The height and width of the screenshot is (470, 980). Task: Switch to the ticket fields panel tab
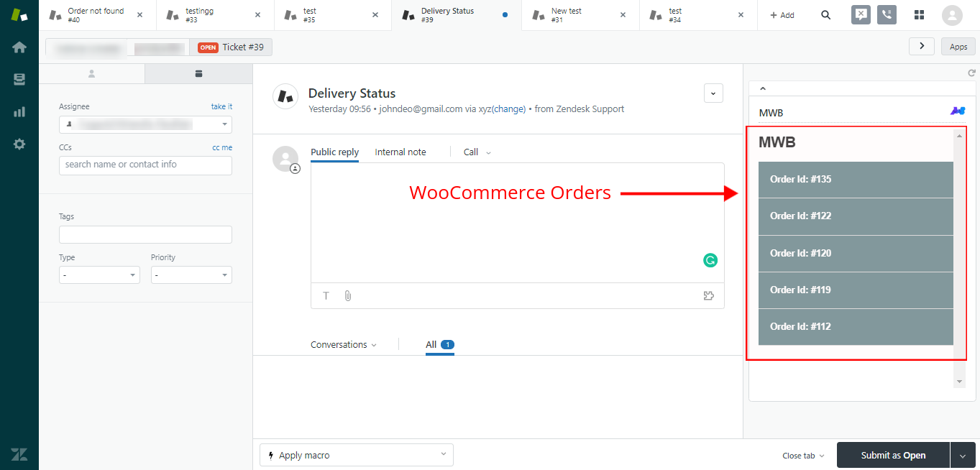tap(199, 73)
